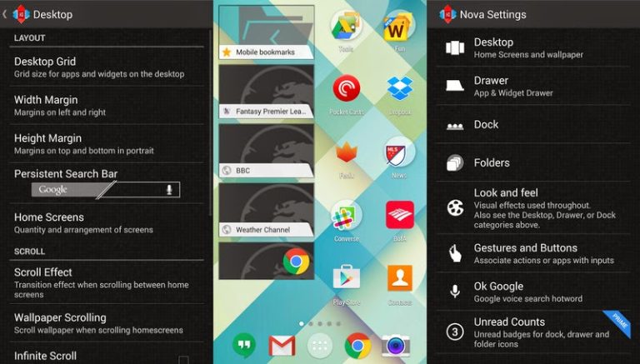Viewport: 640px width, 364px height.
Task: Open the Height Margin setting
Action: (x=107, y=143)
